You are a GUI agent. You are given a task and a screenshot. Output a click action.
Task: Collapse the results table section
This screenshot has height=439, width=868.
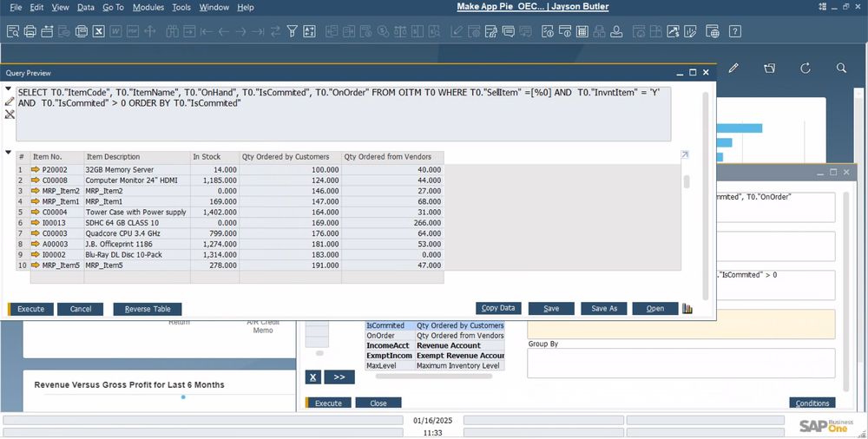pyautogui.click(x=9, y=152)
